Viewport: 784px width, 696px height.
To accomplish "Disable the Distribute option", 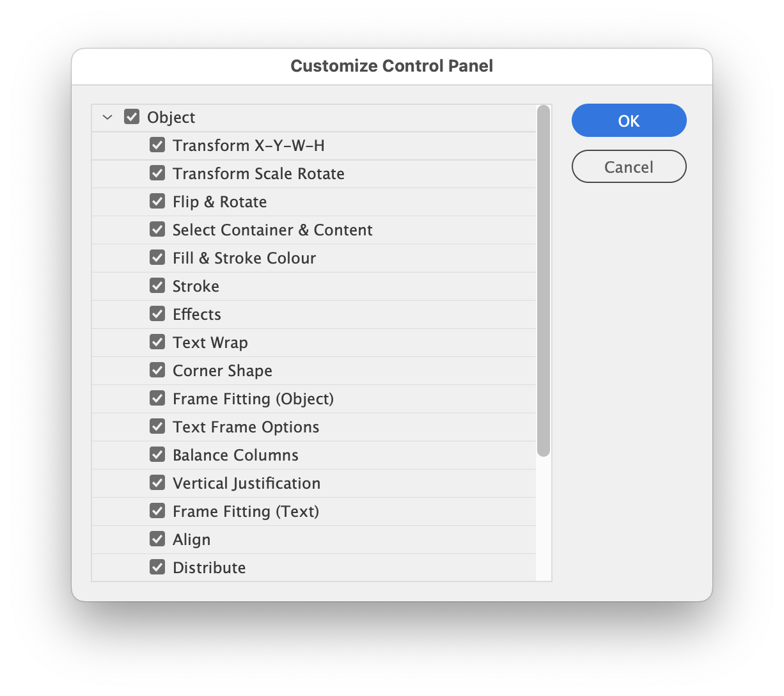I will coord(157,567).
